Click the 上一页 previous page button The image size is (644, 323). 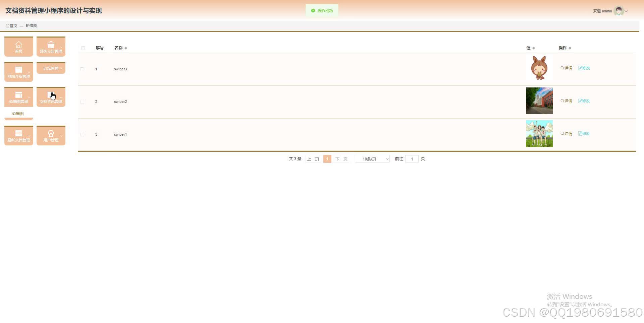pos(313,159)
